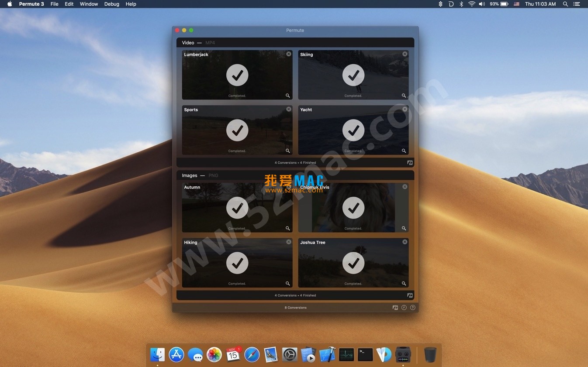Open the Trash in the Dock

click(430, 354)
